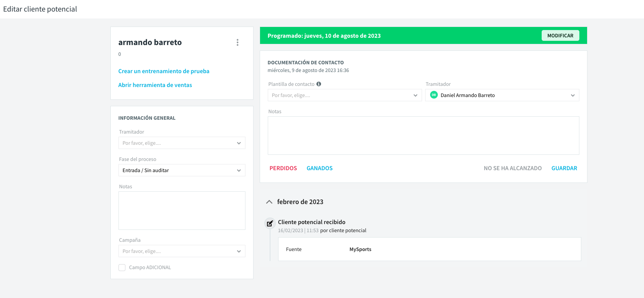644x298 pixels.
Task: Click the edit icon beside Cliente potencial recibido
Action: coord(270,223)
